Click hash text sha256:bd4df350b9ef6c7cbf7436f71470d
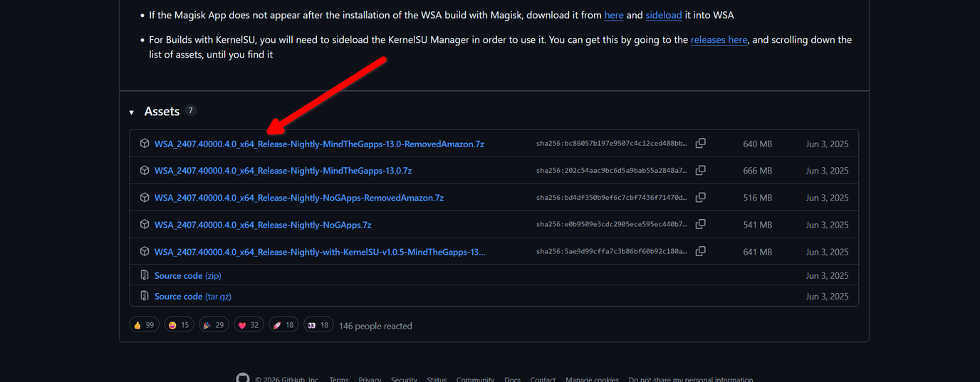Screen dimensions: 980x382 click(x=612, y=198)
